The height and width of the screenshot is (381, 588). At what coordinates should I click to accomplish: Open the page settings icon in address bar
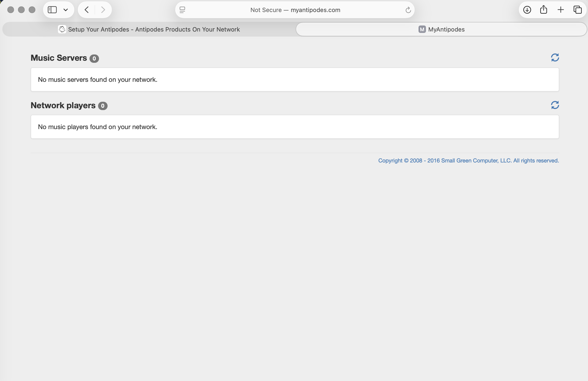182,10
